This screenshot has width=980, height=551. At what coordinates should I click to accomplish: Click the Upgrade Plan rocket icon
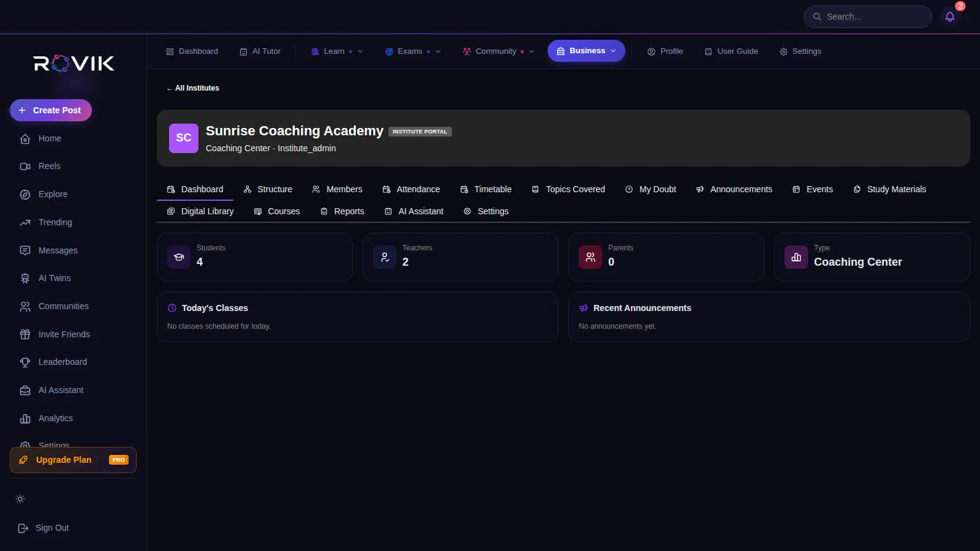[x=23, y=460]
